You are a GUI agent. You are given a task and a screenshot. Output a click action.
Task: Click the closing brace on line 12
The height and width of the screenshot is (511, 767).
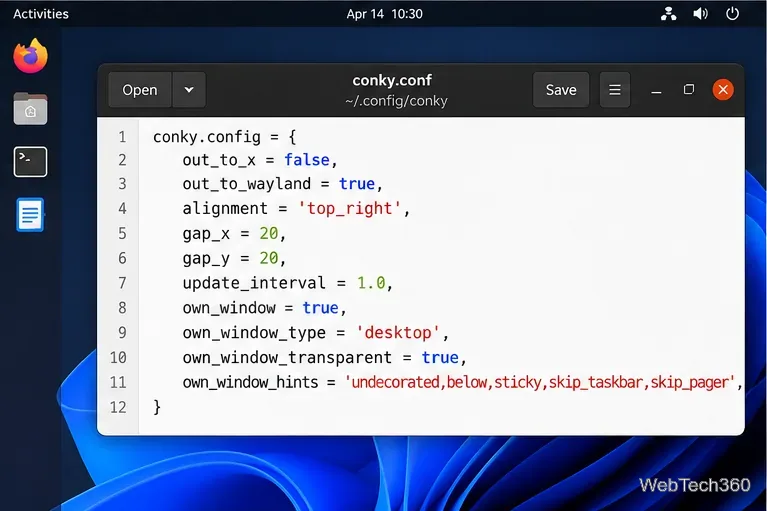click(x=157, y=407)
